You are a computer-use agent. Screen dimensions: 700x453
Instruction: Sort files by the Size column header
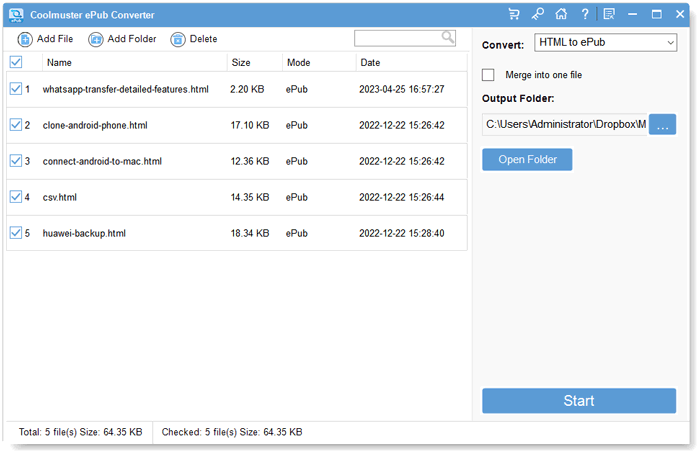tap(241, 62)
